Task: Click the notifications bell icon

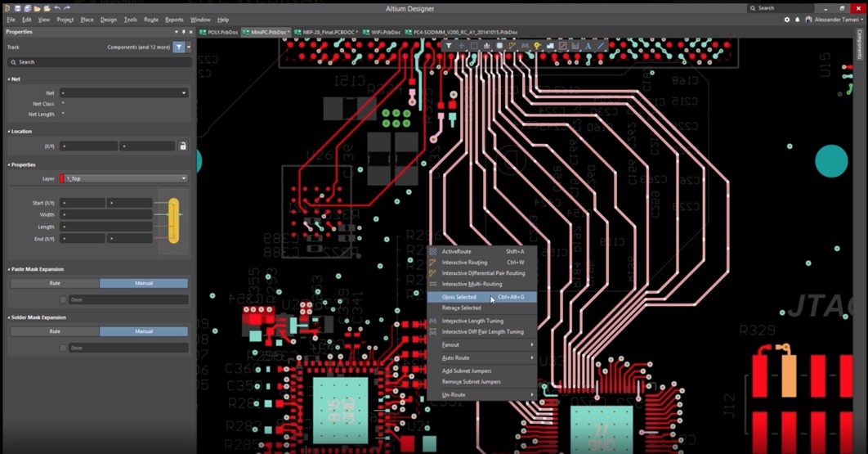Action: coord(798,20)
